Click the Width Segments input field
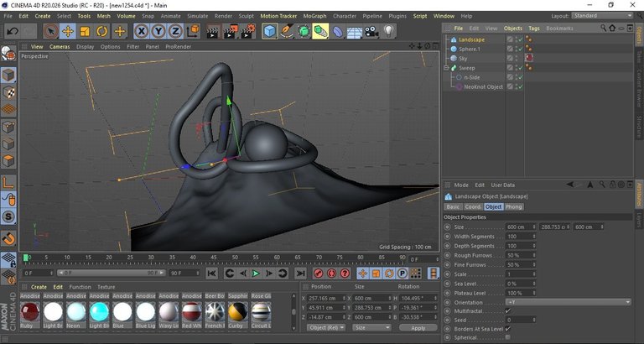 [x=521, y=237]
